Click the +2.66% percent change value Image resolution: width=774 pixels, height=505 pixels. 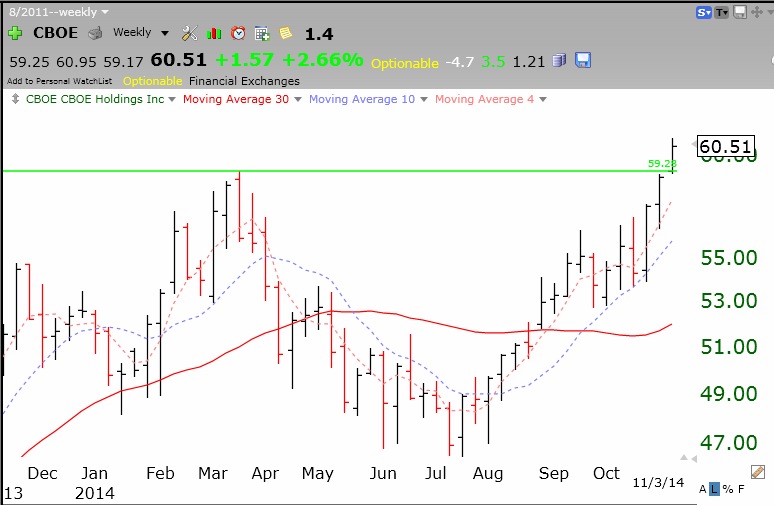click(323, 60)
